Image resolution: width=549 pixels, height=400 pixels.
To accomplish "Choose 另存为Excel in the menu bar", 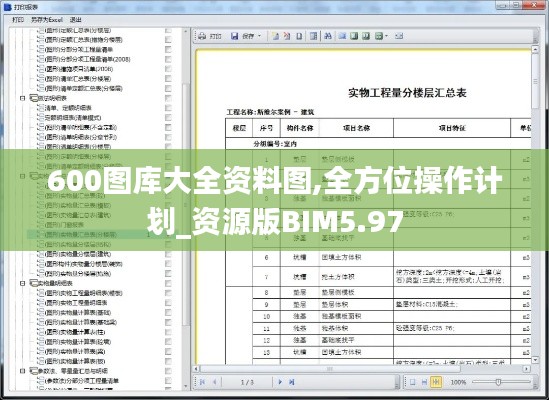I will 47,20.
